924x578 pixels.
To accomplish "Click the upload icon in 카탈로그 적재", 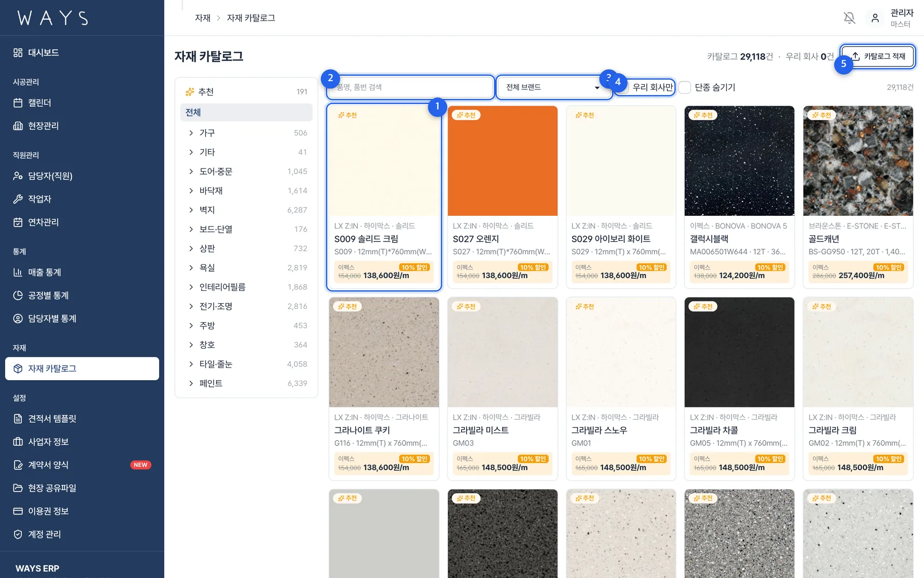I will pyautogui.click(x=856, y=56).
